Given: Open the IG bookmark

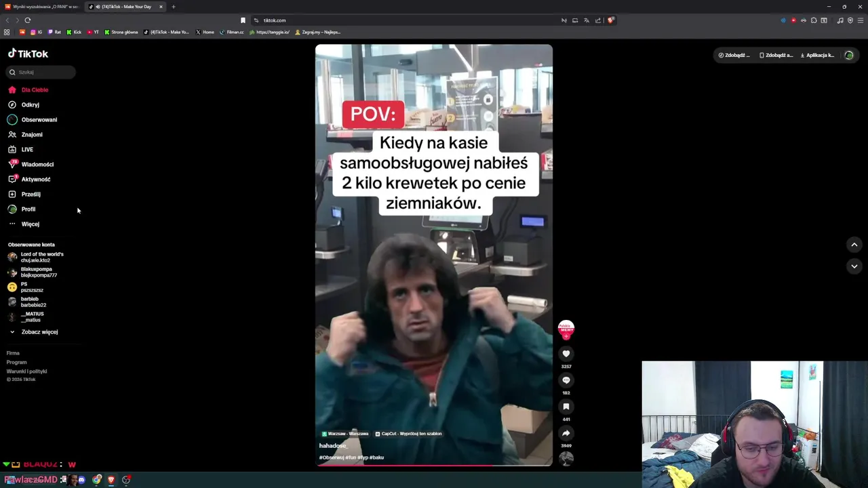Looking at the screenshot, I should click(36, 32).
